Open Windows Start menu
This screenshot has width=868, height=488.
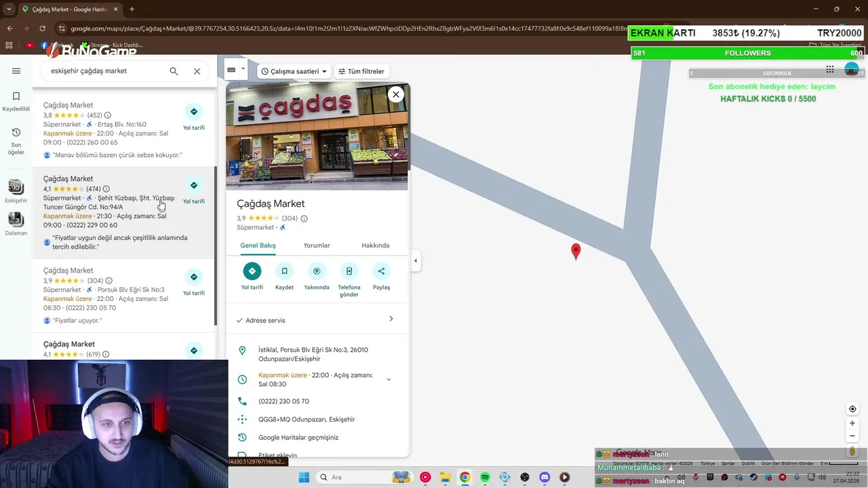pos(304,477)
